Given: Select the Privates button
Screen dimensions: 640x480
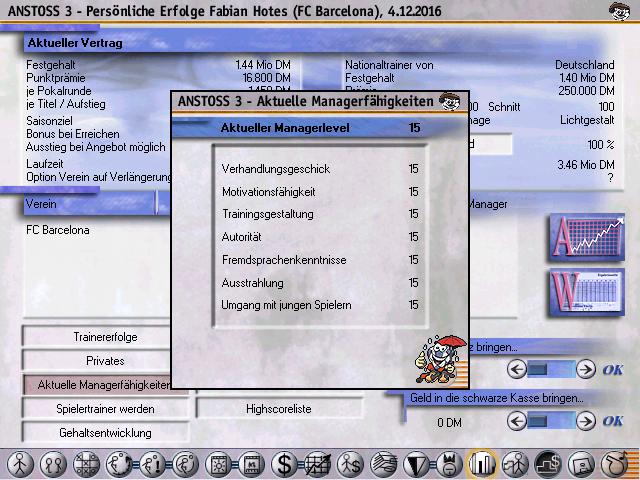Looking at the screenshot, I should tap(105, 360).
